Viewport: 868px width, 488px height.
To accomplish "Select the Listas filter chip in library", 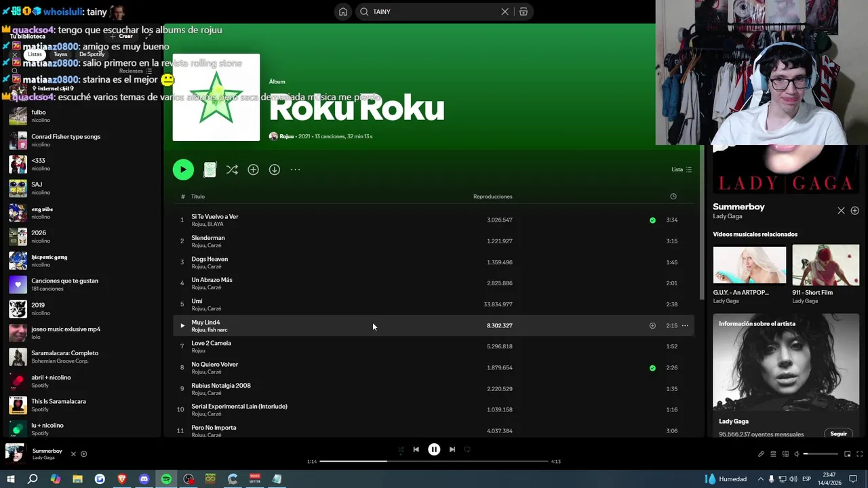I will click(x=35, y=54).
